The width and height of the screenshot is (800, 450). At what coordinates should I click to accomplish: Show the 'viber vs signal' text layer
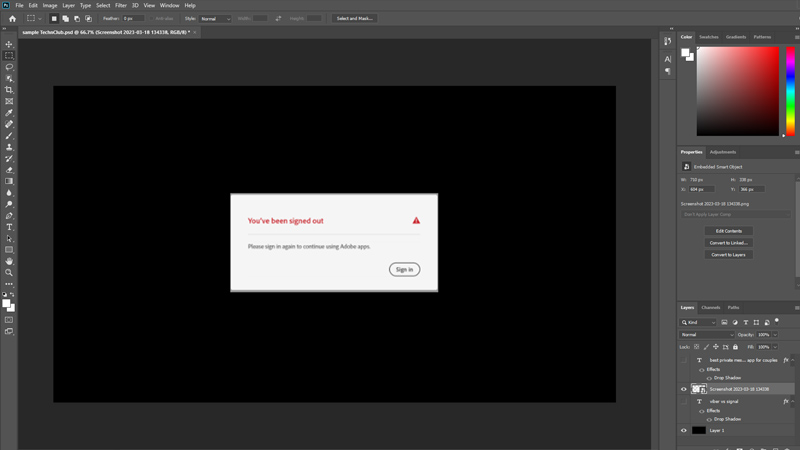point(684,402)
